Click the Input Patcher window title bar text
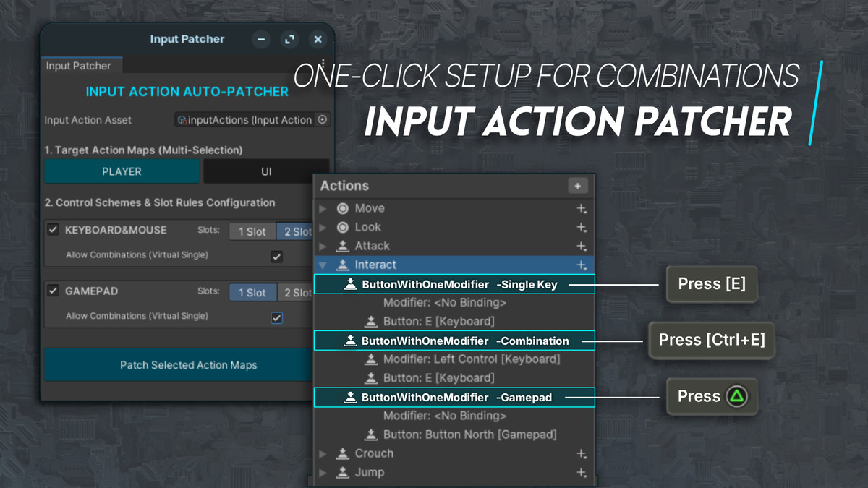 coord(187,39)
